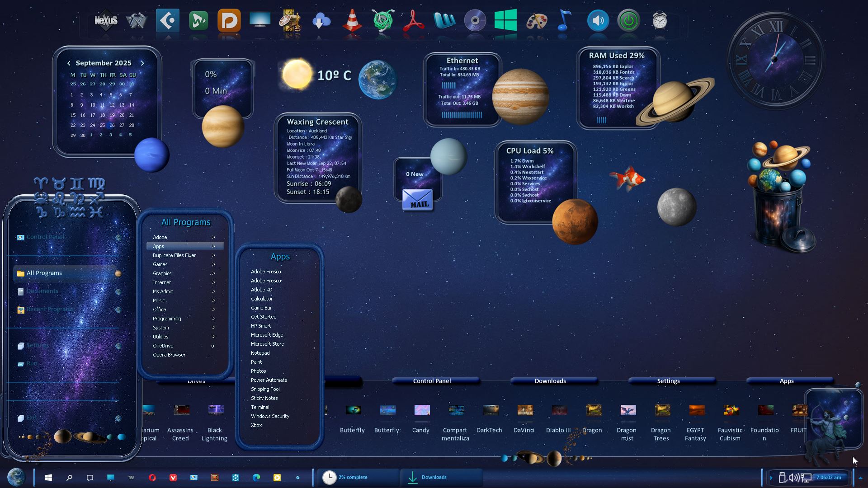Select Calculator from the Apps menu

click(262, 299)
